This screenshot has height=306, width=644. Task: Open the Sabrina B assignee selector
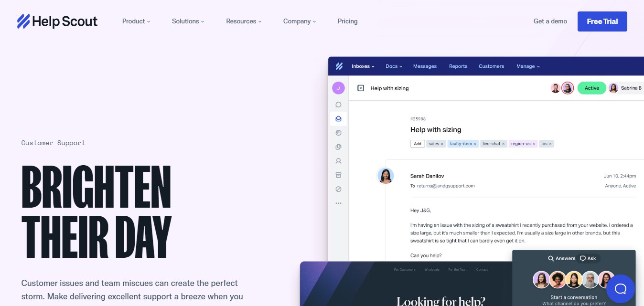click(626, 88)
